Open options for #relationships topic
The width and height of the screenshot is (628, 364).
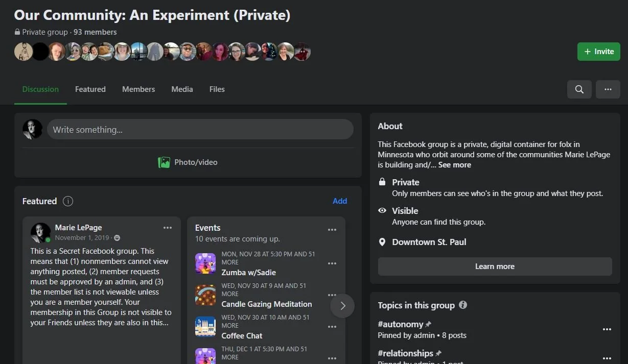point(607,358)
